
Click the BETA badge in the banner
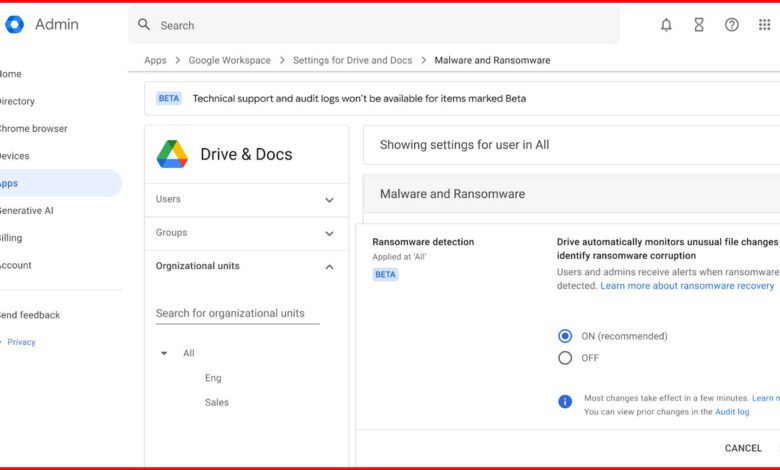tap(169, 98)
